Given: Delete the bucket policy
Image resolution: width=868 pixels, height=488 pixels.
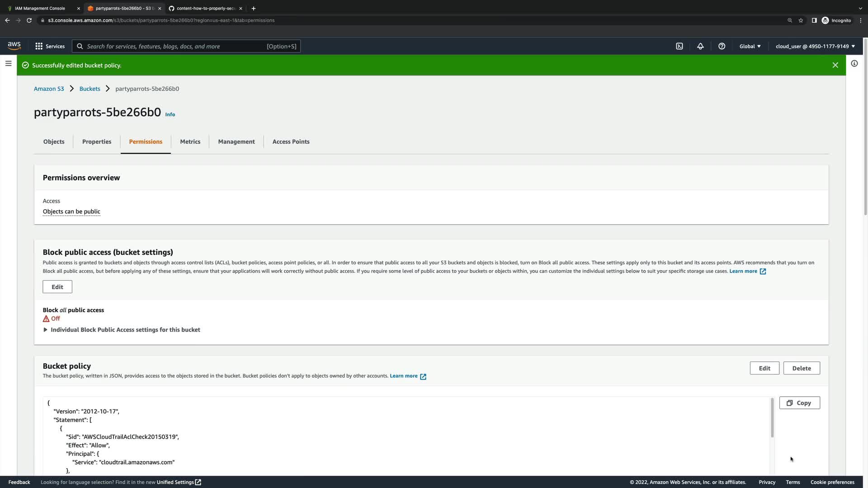Looking at the screenshot, I should click(801, 368).
